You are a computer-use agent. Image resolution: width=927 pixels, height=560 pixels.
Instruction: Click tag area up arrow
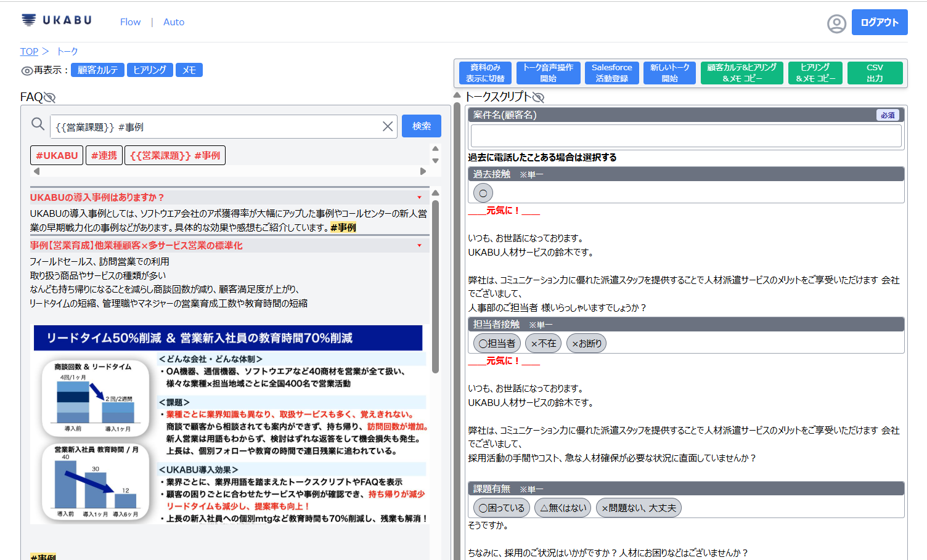(435, 148)
